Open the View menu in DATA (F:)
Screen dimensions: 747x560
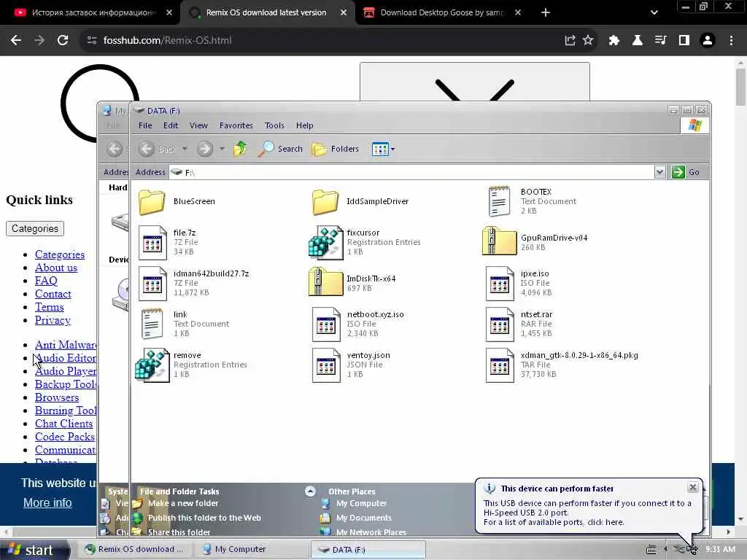[x=198, y=125]
